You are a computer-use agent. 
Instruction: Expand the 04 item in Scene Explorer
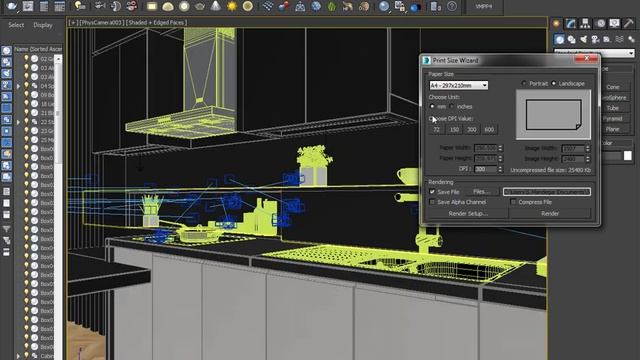[x=18, y=86]
